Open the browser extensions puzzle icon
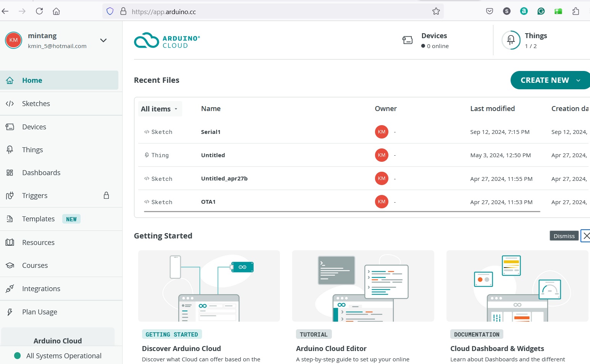This screenshot has width=590, height=364. pos(575,11)
